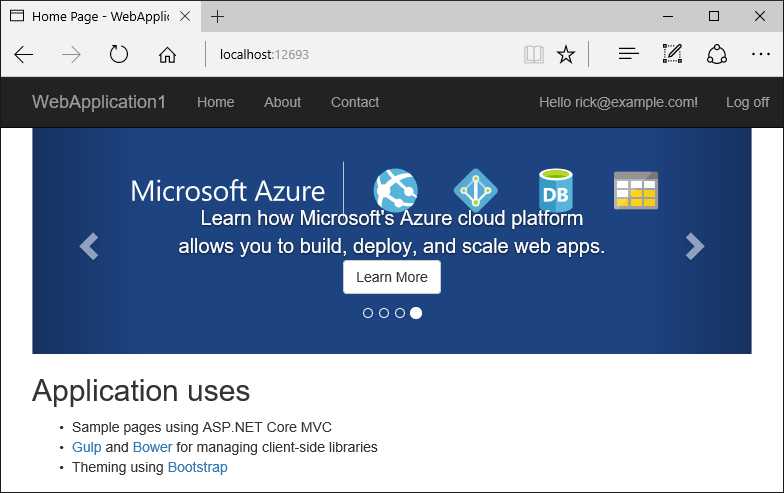
Task: Select the third carousel indicator dot
Action: coord(400,313)
